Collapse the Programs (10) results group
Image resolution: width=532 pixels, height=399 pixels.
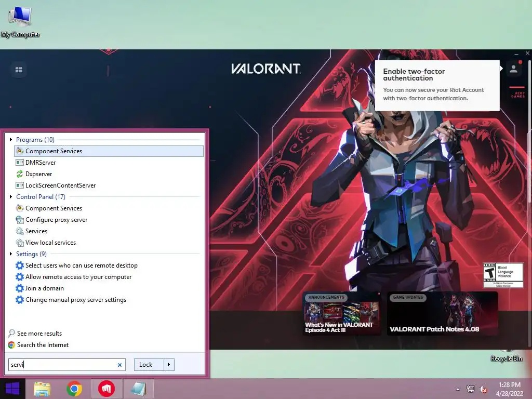(11, 139)
